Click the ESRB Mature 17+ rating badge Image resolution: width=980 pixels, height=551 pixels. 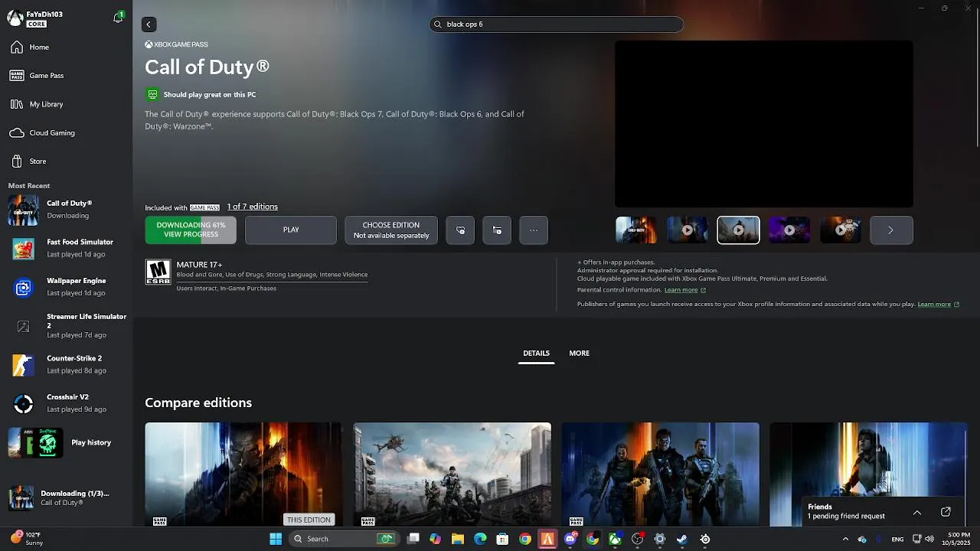click(158, 272)
